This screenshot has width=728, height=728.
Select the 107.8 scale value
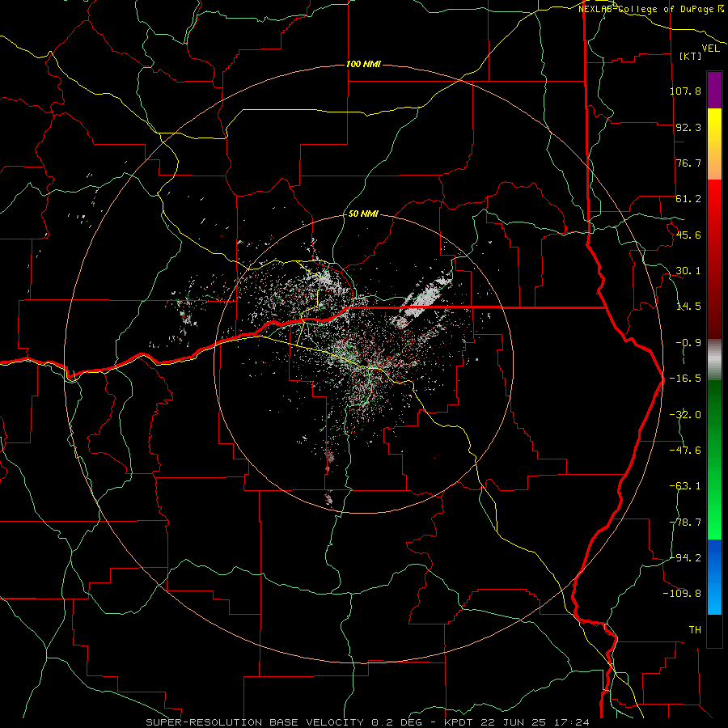click(x=685, y=91)
